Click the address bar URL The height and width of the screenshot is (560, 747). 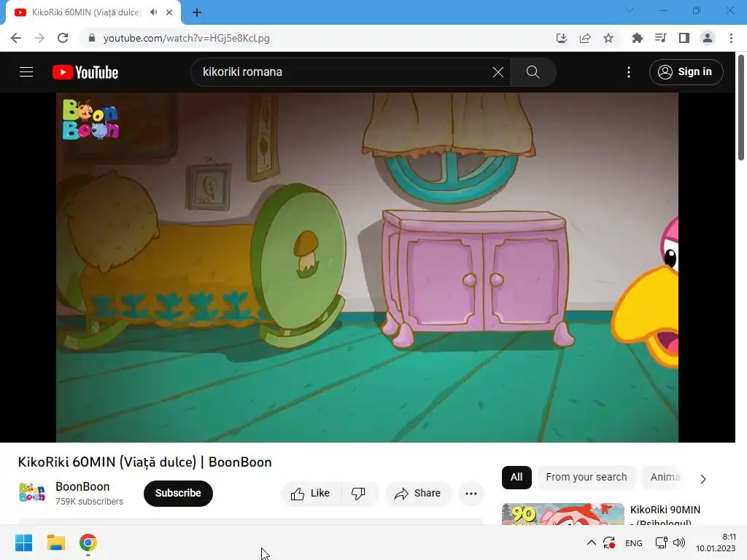[x=186, y=38]
